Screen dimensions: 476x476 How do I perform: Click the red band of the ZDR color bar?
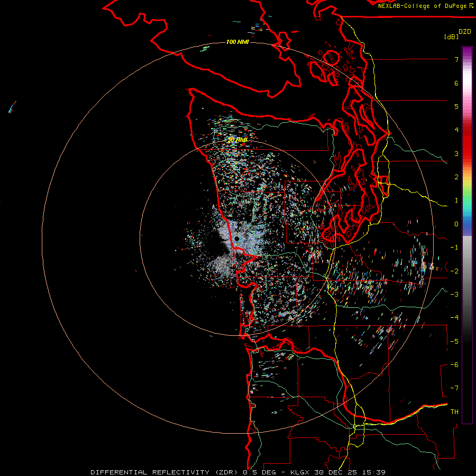tap(467, 143)
